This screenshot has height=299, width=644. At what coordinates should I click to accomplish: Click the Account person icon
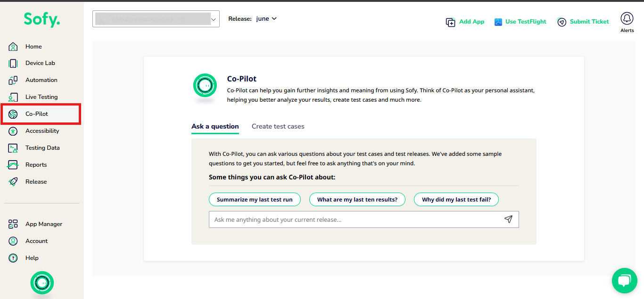coord(13,241)
